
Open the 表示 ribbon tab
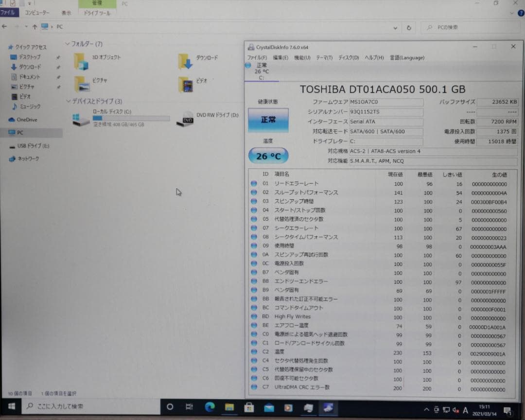(66, 13)
